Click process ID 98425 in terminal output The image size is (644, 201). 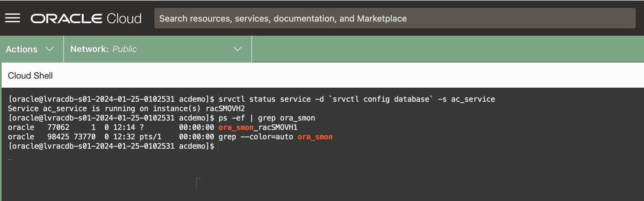tap(58, 137)
